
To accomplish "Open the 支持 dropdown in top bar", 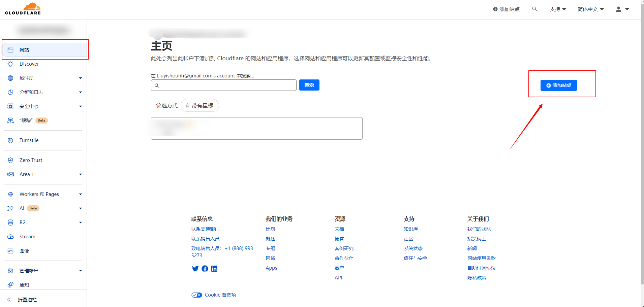I will 558,9.
